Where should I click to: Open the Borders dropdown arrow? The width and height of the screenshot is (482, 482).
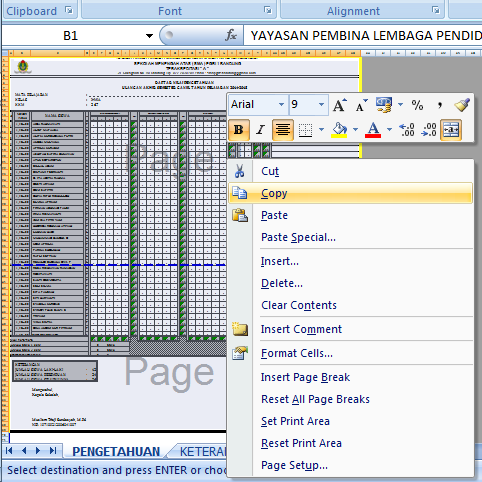click(322, 129)
